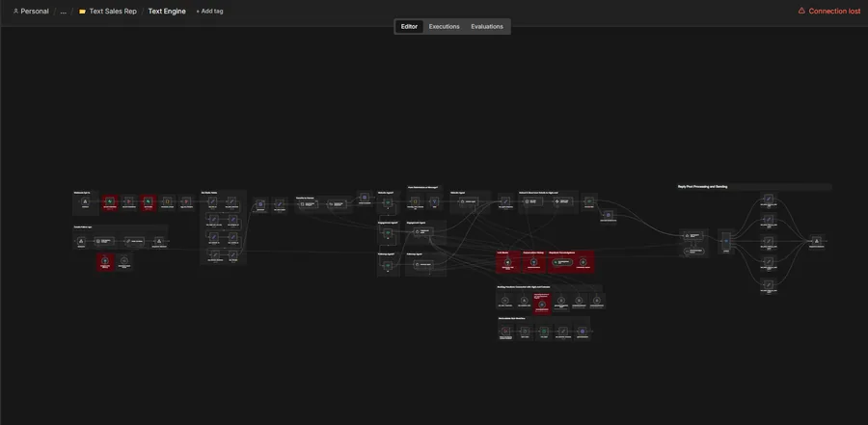Click the Connection lost warning

tap(829, 11)
